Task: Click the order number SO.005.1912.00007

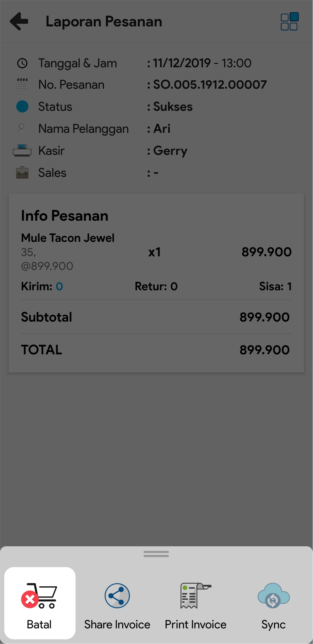Action: coord(210,85)
